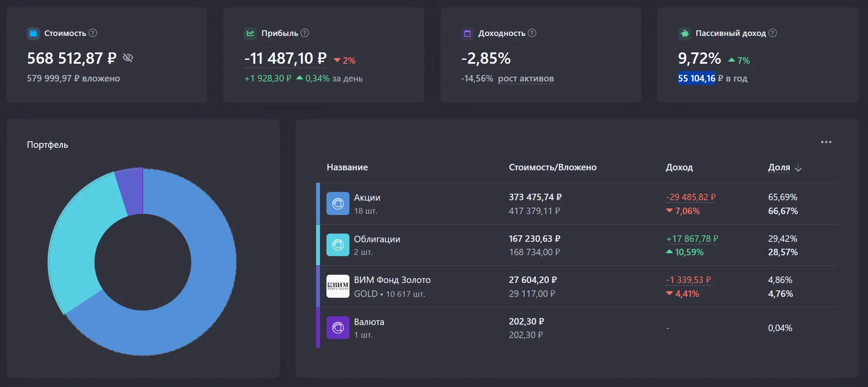
Task: Click the 579 999,97 ₽ вложено text
Action: (x=73, y=78)
